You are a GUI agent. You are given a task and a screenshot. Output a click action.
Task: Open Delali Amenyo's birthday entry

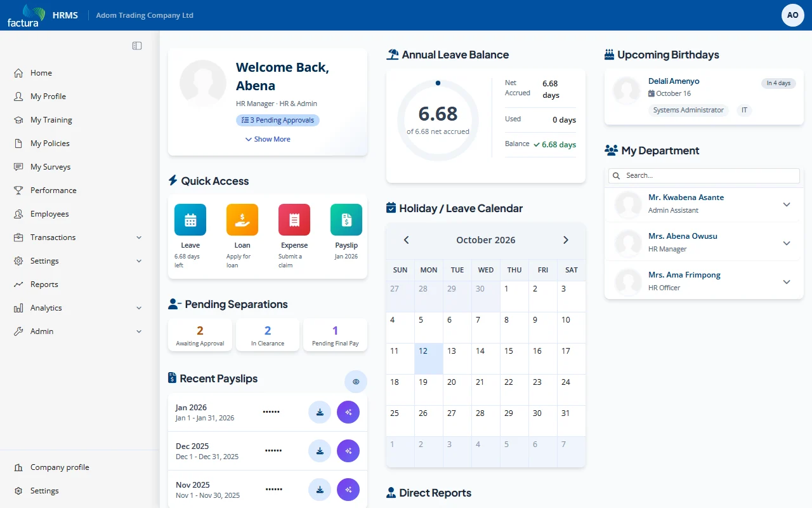pyautogui.click(x=704, y=97)
